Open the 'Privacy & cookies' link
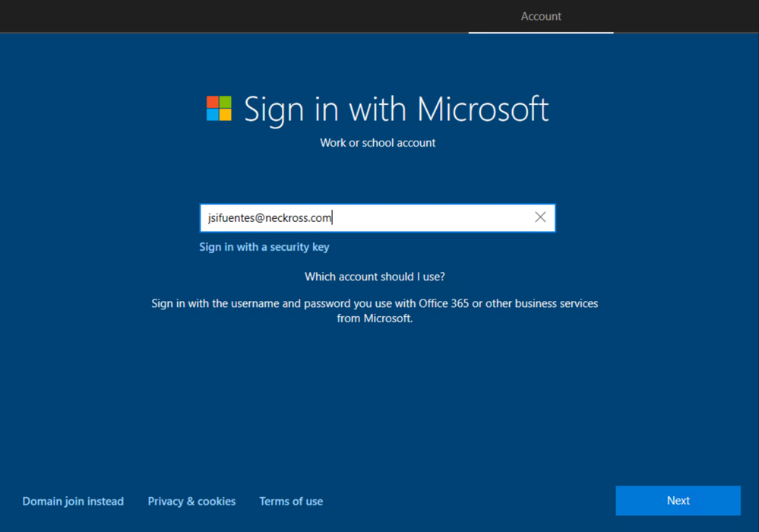The width and height of the screenshot is (759, 532). 191,501
